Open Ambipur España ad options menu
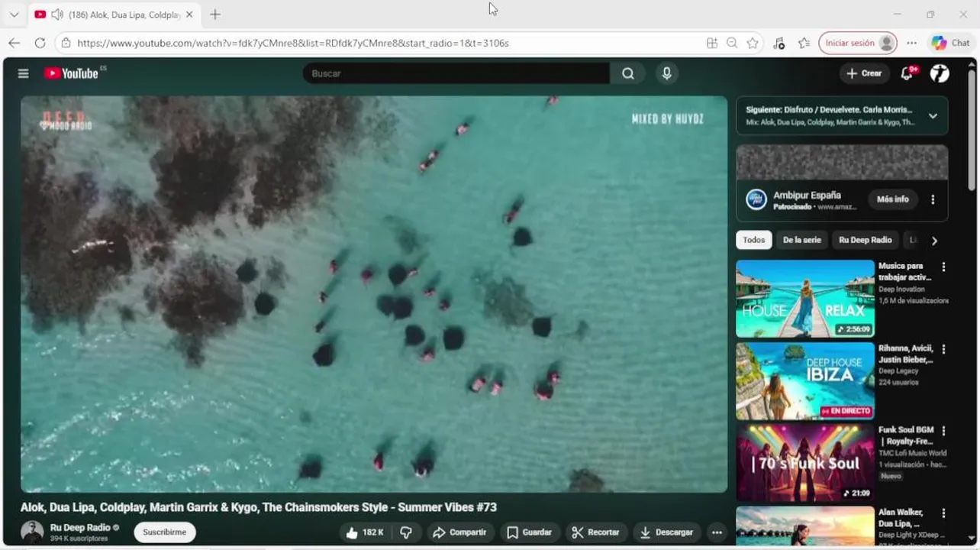980x550 pixels. [933, 199]
